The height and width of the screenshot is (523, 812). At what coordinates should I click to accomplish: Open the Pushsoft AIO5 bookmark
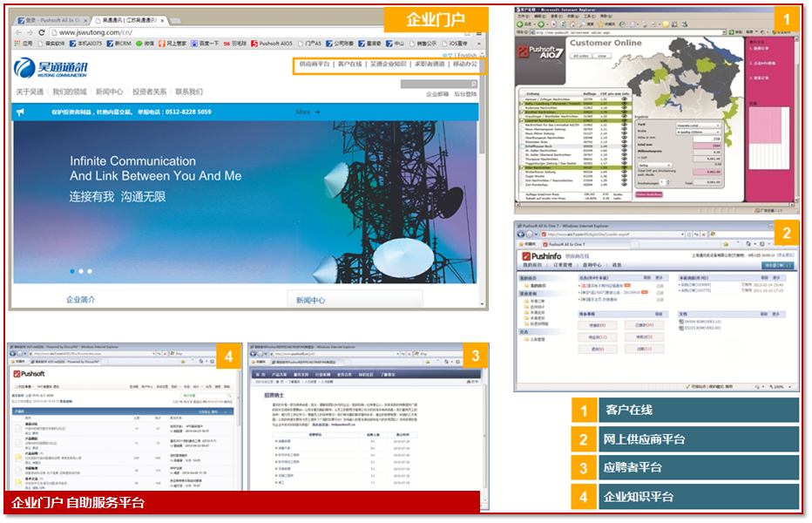pyautogui.click(x=271, y=44)
